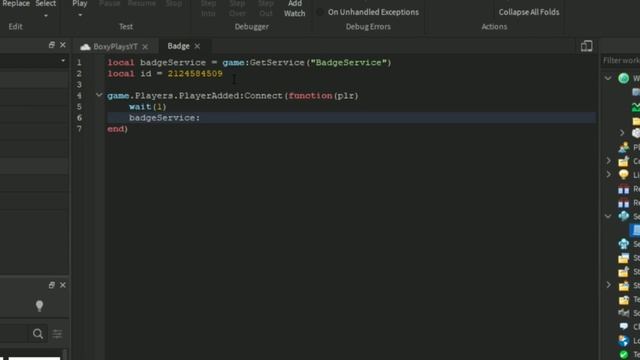Close the upper left panel
The width and height of the screenshot is (640, 360).
point(62,45)
